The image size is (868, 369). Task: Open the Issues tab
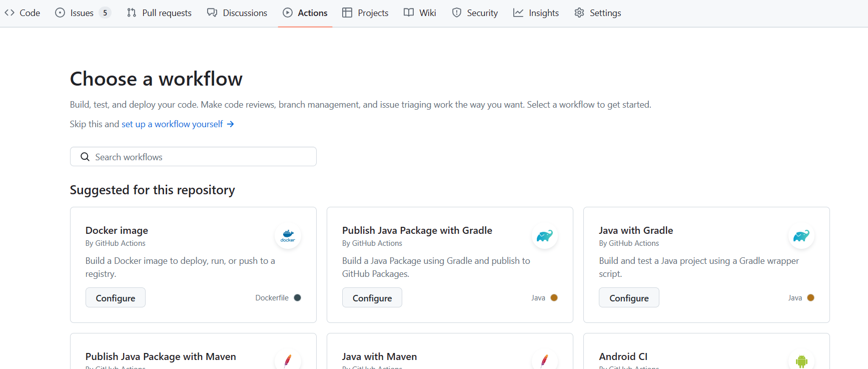(x=83, y=13)
